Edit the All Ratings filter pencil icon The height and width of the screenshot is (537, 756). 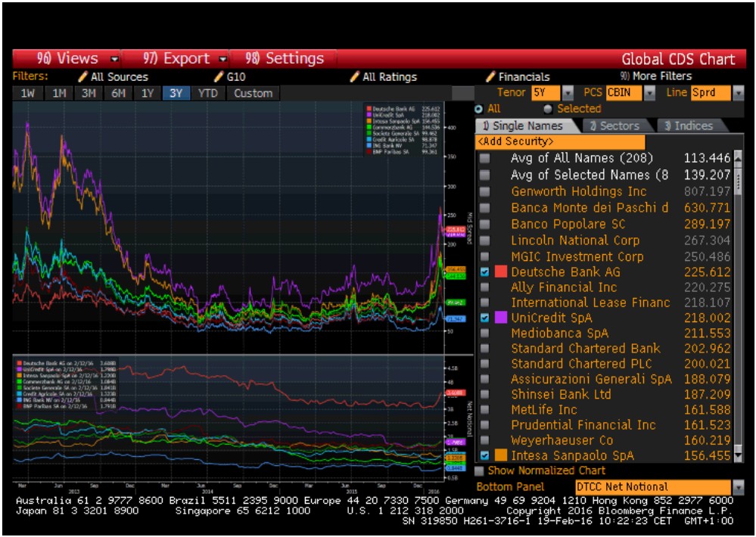355,76
